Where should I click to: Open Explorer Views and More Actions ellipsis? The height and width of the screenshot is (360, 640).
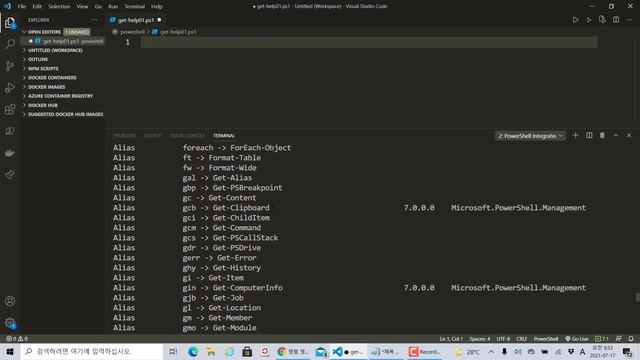(x=95, y=20)
